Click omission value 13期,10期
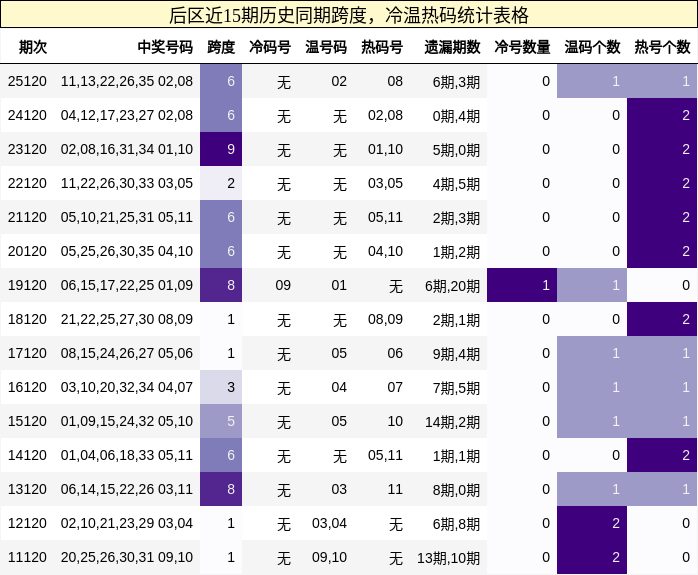The width and height of the screenshot is (698, 575). point(449,558)
